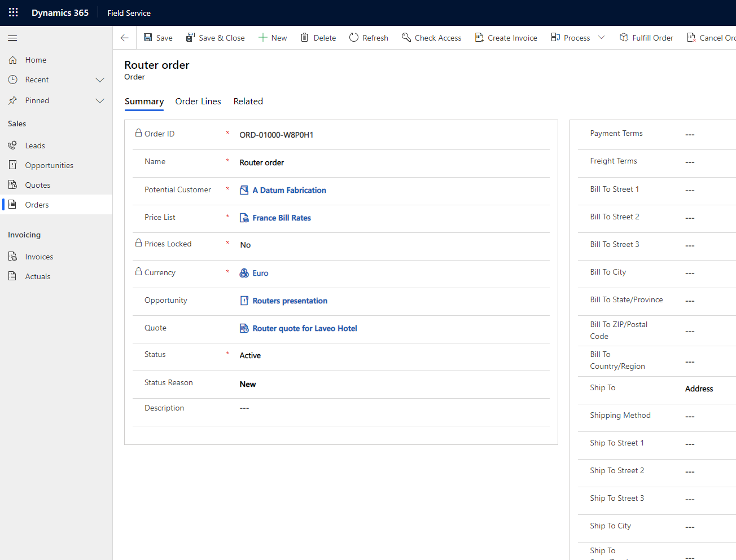Click the Fulfill Order box icon
Screen dimensions: 736x560
tap(624, 37)
